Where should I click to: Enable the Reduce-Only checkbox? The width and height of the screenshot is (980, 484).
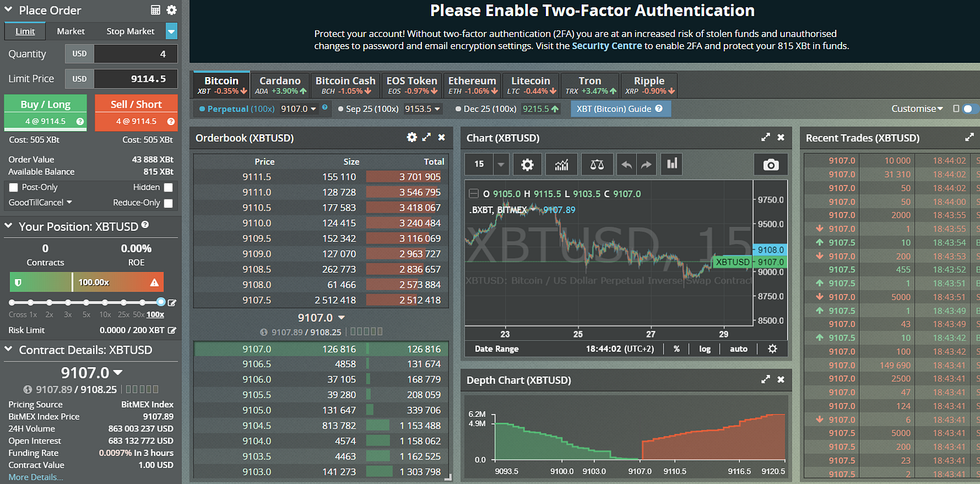[x=168, y=203]
